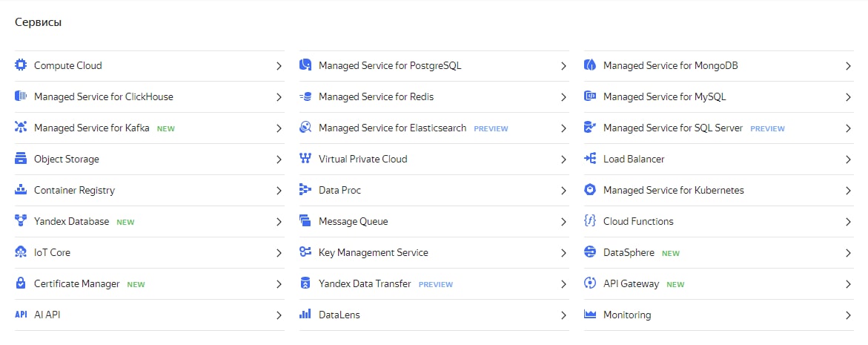Click the Yandex Data Transfer icon
Viewport: 868px width, 345px height.
click(x=305, y=283)
